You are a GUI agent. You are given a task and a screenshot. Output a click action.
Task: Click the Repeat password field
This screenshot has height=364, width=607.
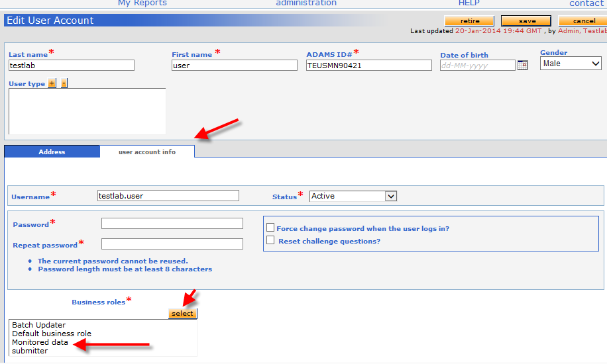tap(172, 244)
